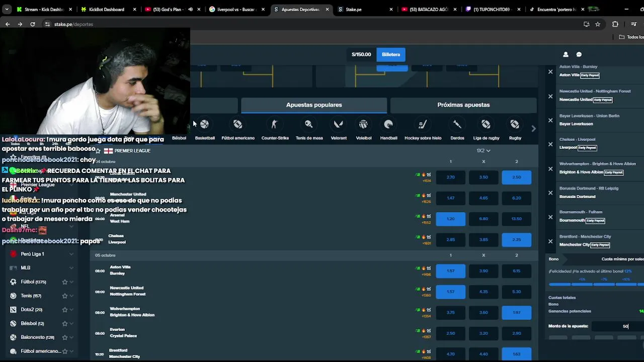Open Hockey sobre hielo category
This screenshot has height=362, width=644.
coord(423,124)
